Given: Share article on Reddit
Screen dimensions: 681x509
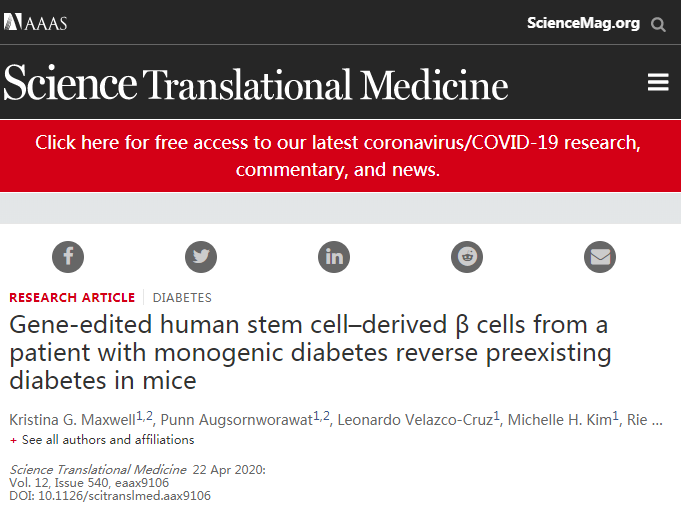Looking at the screenshot, I should [x=467, y=257].
